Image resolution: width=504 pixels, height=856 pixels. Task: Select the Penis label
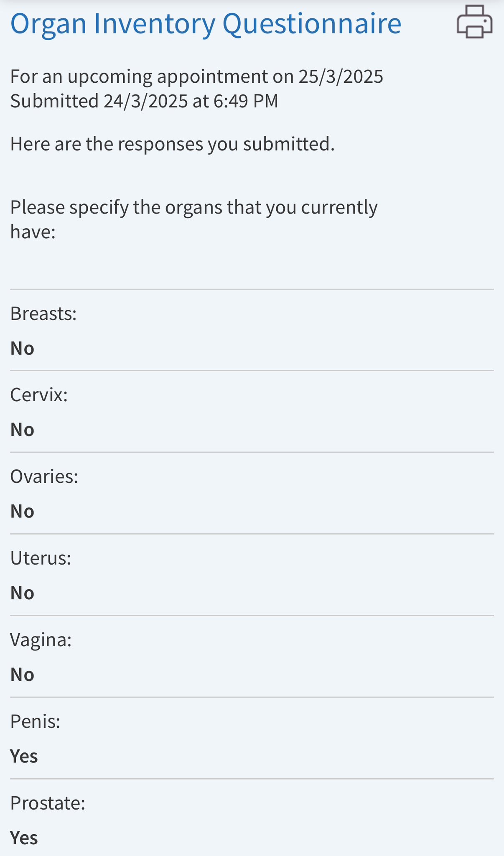[36, 721]
